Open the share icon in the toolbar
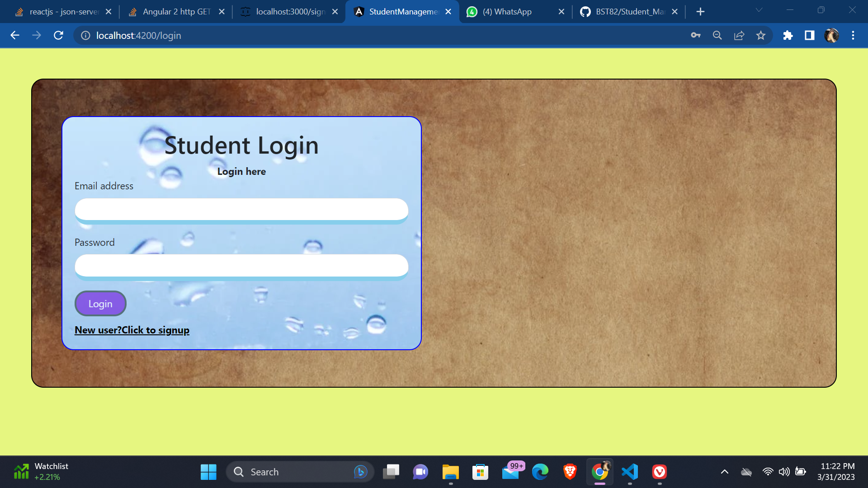 point(739,35)
